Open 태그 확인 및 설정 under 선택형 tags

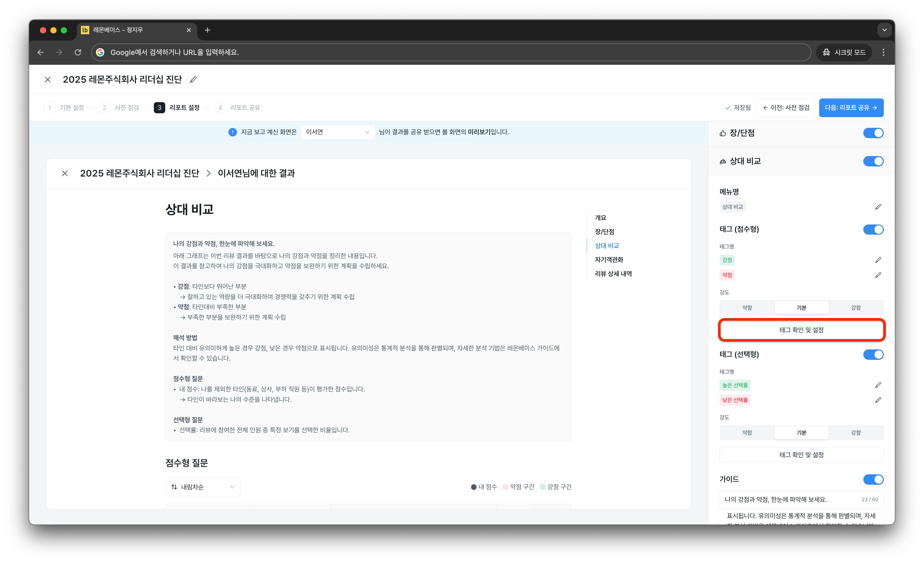(x=801, y=455)
